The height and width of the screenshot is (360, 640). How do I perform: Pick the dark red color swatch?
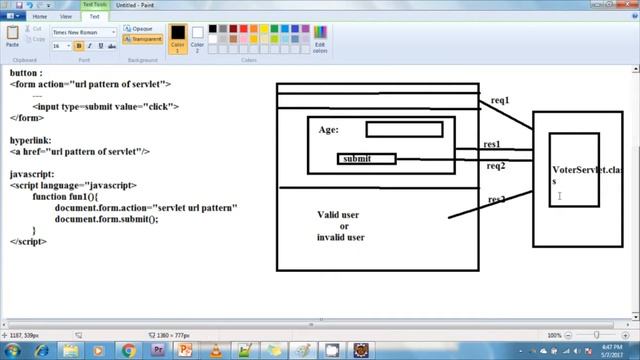click(x=233, y=29)
